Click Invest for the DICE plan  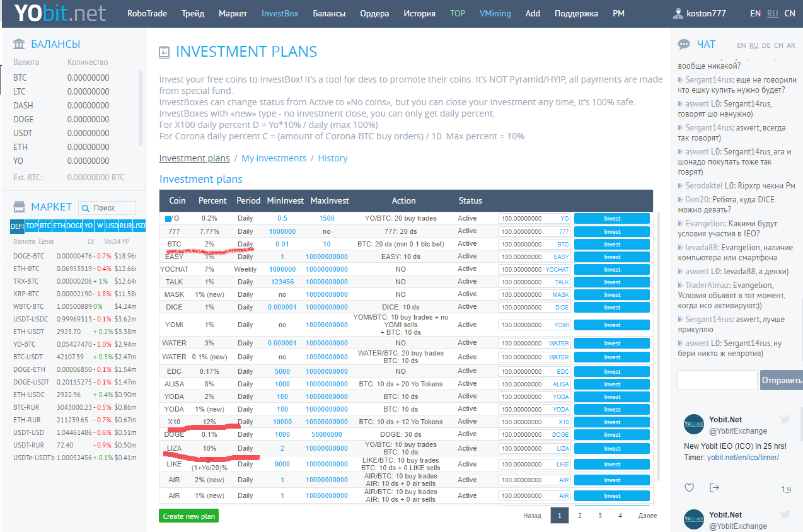point(611,307)
